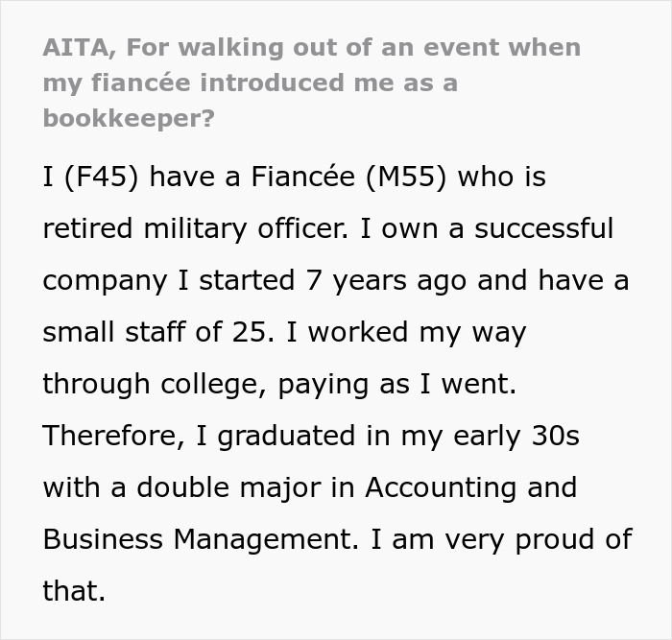Click "(F45)" in the first line
672x640 pixels.
pos(102,178)
